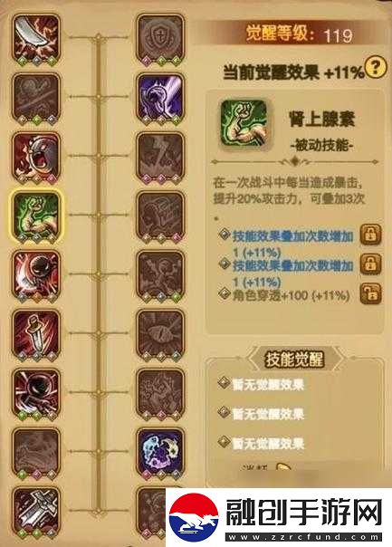Select the green flexing arm Adrenaline skill

[36, 216]
